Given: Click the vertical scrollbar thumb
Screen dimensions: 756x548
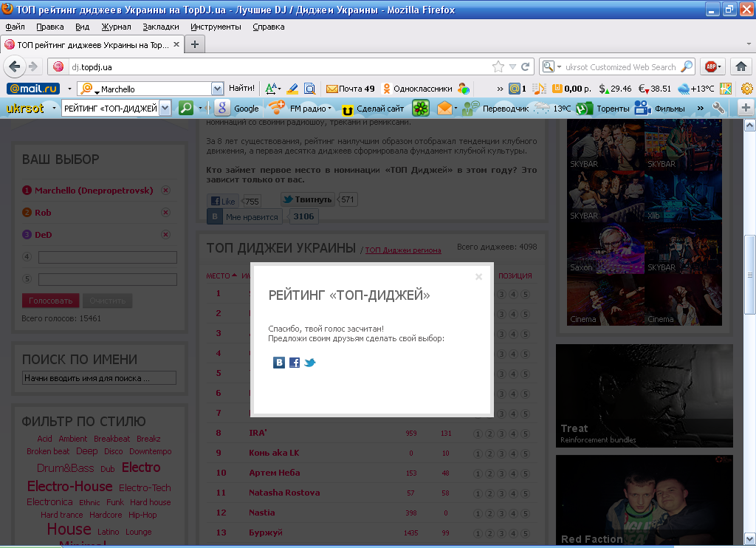Looking at the screenshot, I should (750, 275).
